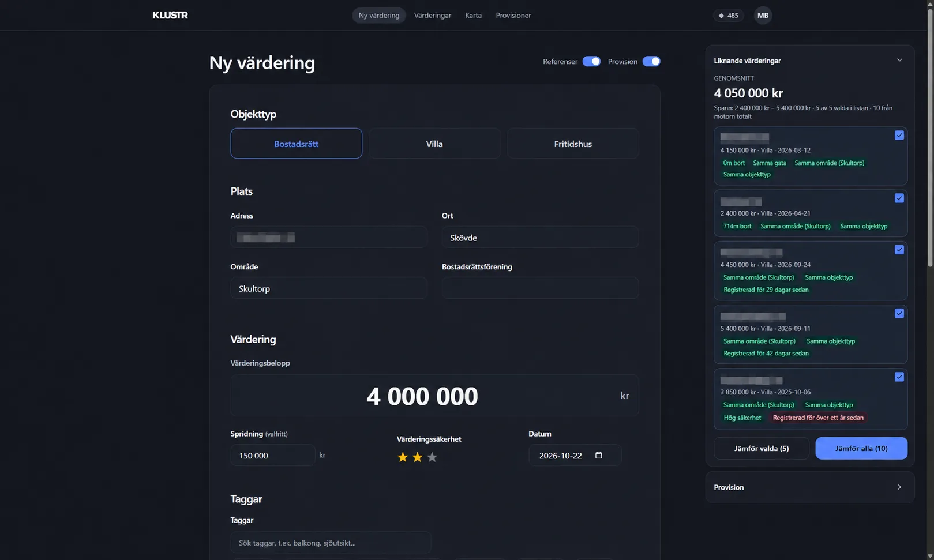Click 'Registrerad för 29 dagar sedan' tag

point(766,290)
